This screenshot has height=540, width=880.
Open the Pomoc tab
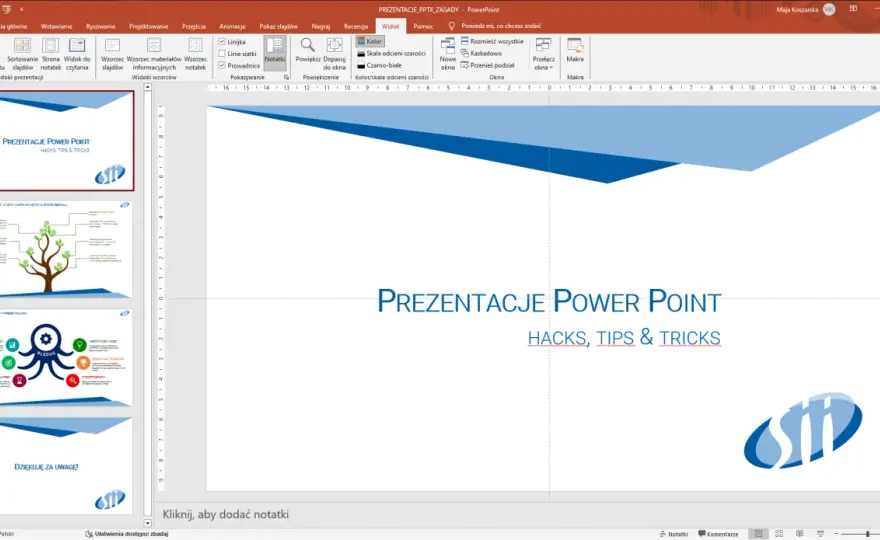pos(423,26)
